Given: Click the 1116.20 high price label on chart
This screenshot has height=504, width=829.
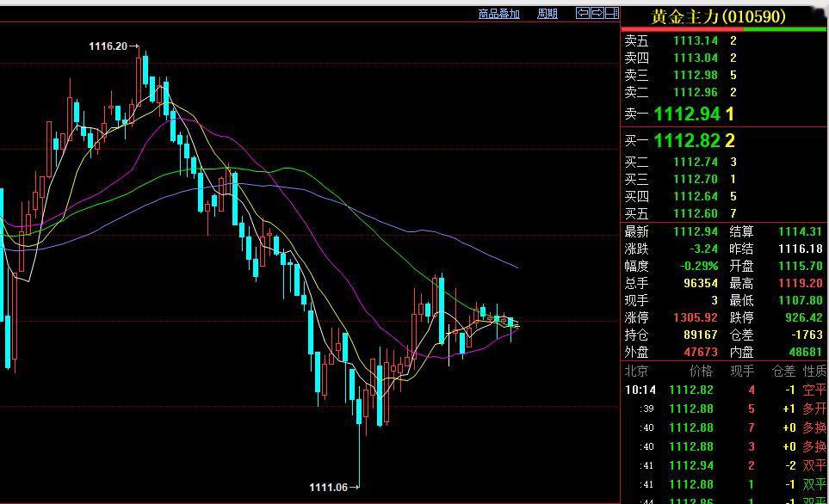Looking at the screenshot, I should (108, 46).
